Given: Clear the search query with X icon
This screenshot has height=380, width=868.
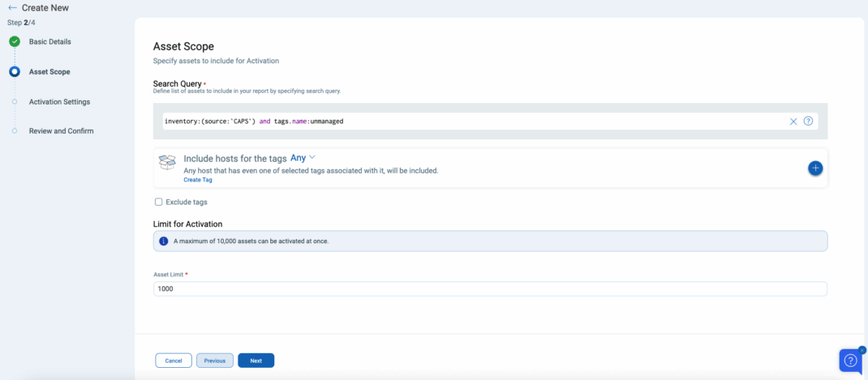Looking at the screenshot, I should tap(793, 122).
